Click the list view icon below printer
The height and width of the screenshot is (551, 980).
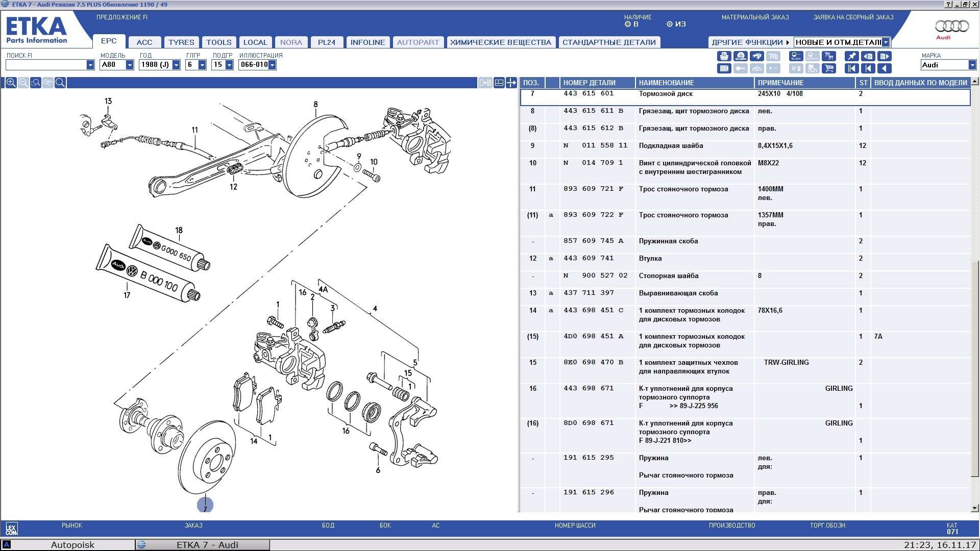click(724, 68)
